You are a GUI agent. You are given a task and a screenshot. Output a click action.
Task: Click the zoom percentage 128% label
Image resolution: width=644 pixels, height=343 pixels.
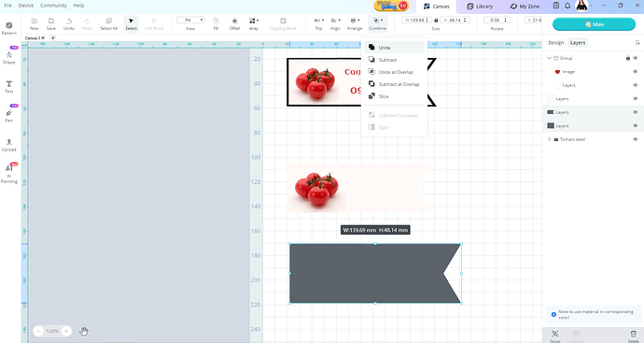pos(52,331)
